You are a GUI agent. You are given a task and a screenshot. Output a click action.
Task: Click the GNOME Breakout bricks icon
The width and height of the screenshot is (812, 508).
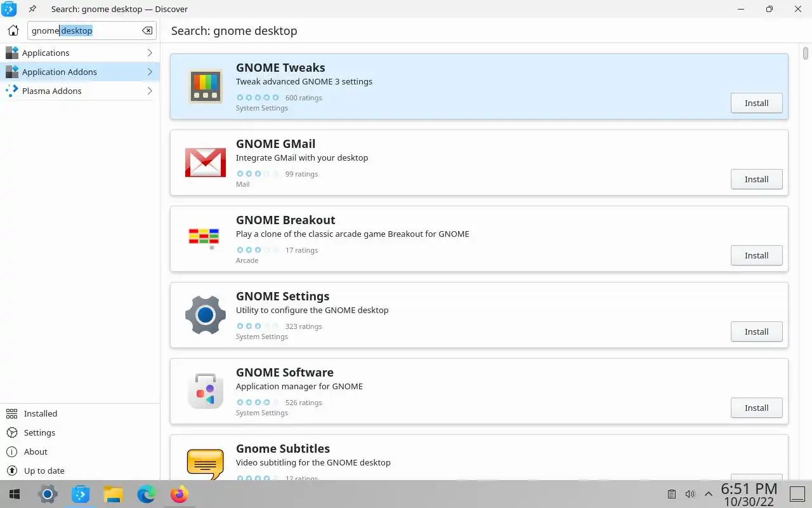point(204,237)
